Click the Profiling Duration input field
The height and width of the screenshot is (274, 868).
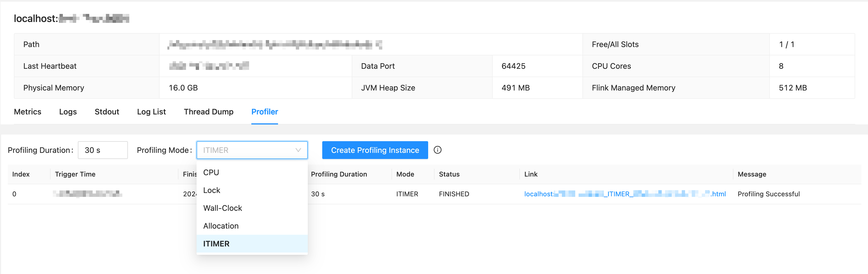(102, 150)
